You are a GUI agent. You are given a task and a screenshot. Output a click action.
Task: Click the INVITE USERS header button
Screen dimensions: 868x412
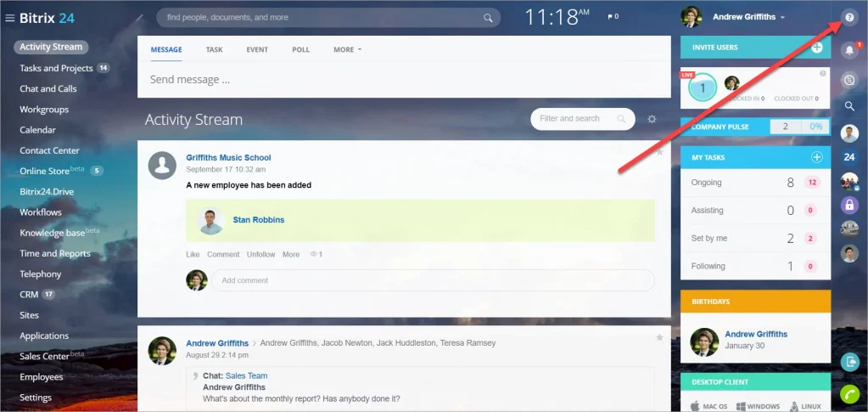coord(755,48)
